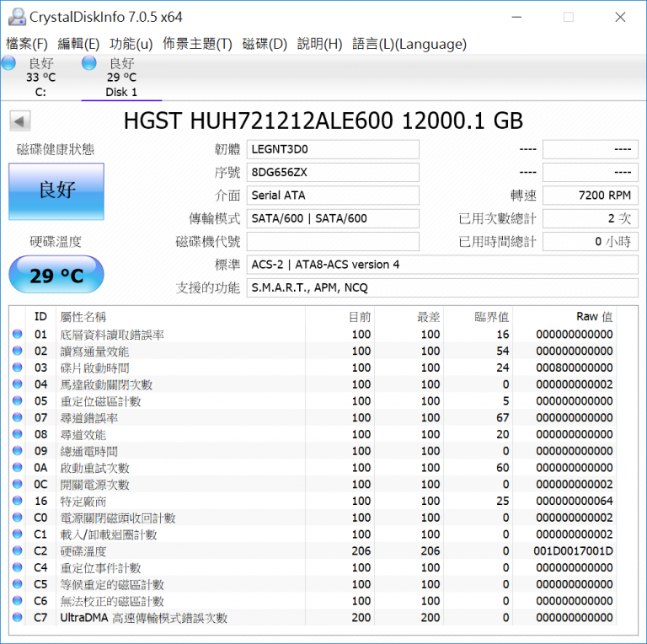Click the firmware field LEGNT3D0
The width and height of the screenshot is (647, 644).
coord(333,149)
